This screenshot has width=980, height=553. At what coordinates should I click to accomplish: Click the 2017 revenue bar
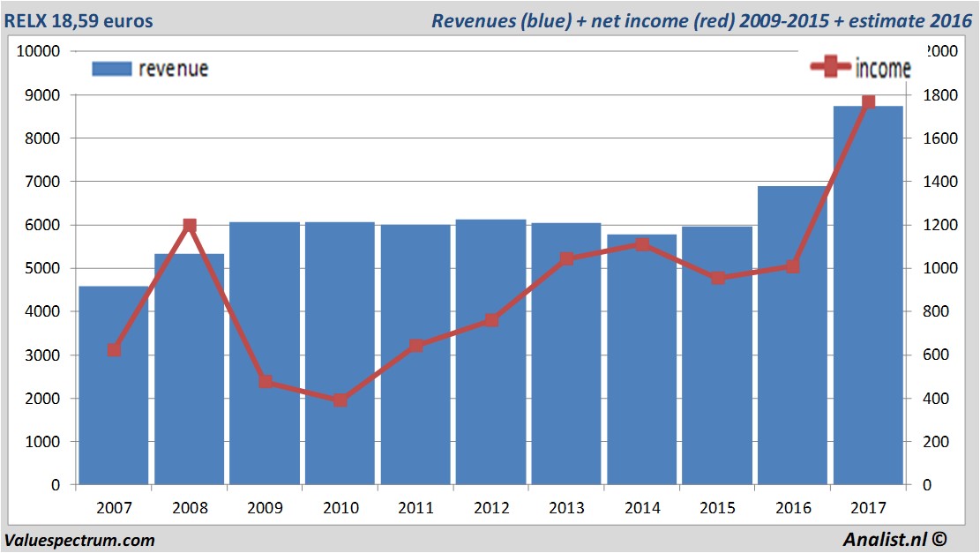(868, 300)
